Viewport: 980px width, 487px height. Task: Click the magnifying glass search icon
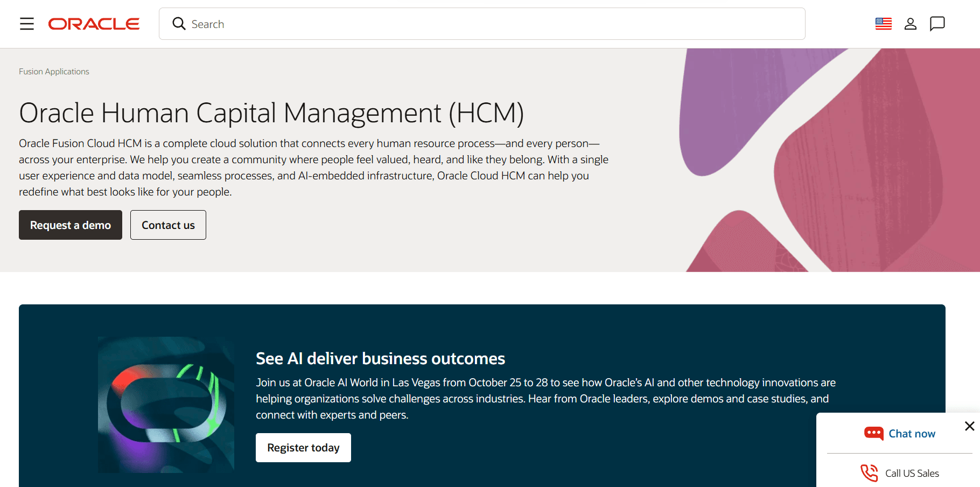pyautogui.click(x=179, y=24)
